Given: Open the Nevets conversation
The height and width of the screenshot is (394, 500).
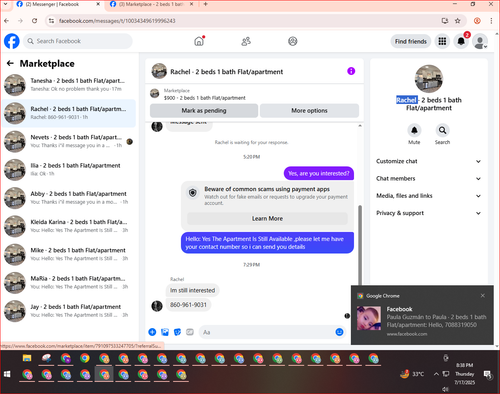Looking at the screenshot, I should point(69,141).
